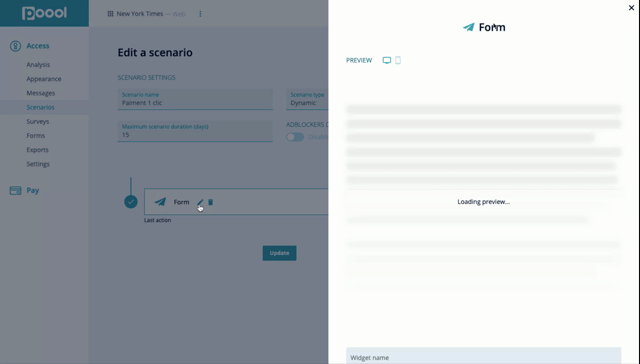This screenshot has height=364, width=640.
Task: Switch preview to desktop view icon
Action: point(387,60)
